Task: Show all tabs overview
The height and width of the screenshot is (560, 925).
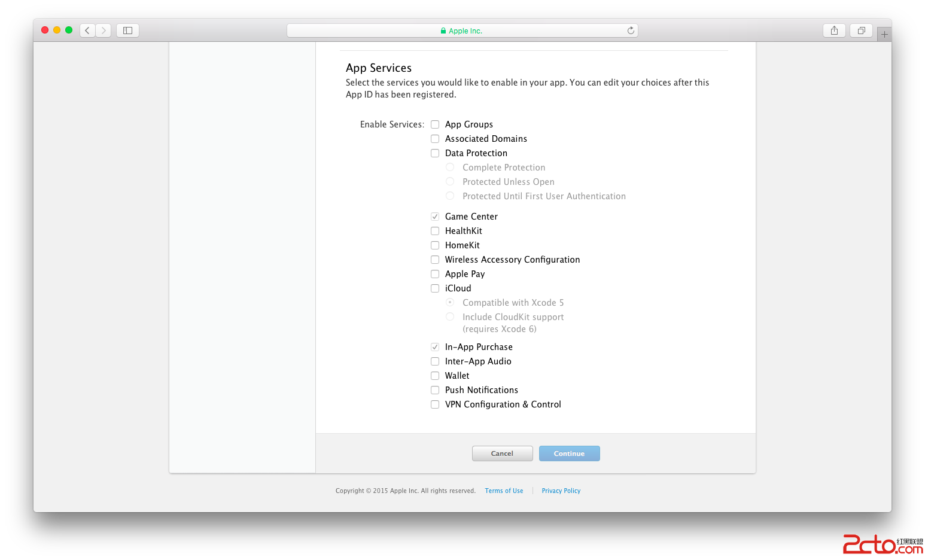Action: [861, 31]
